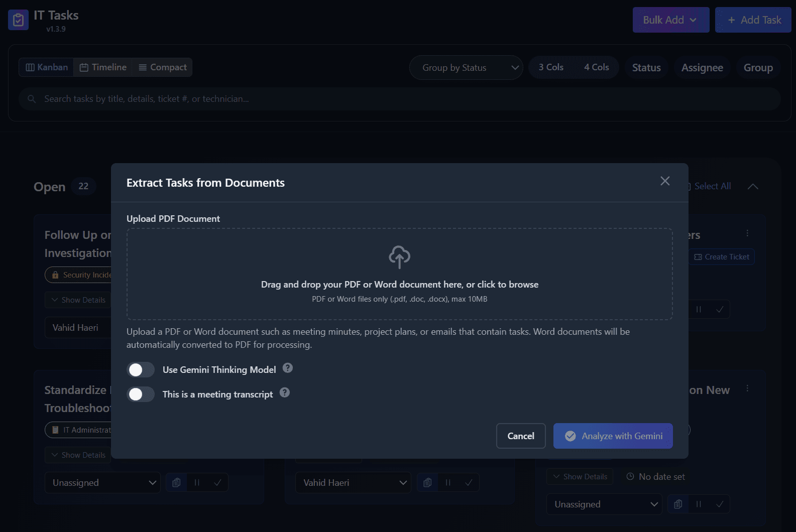Viewport: 796px width, 532px height.
Task: Click the cloud upload icon
Action: 400,257
